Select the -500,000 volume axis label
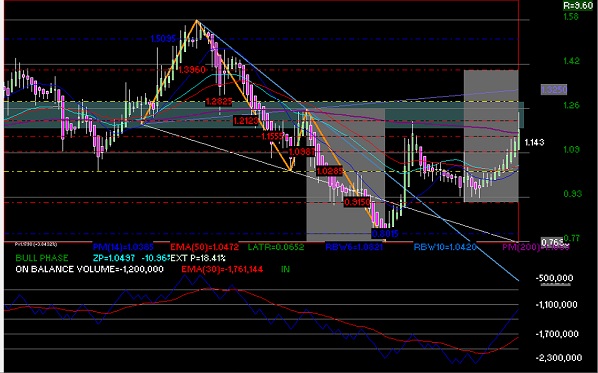The height and width of the screenshot is (373, 598). coord(555,278)
